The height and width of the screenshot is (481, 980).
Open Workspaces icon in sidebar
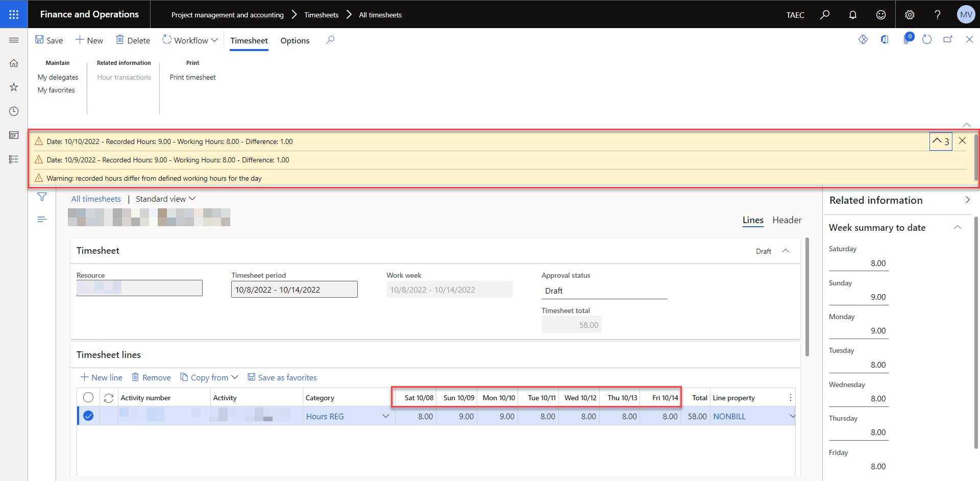(14, 135)
